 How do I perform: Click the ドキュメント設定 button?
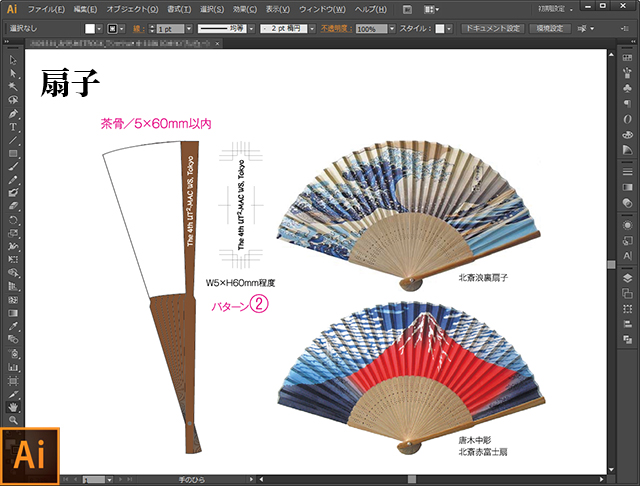click(493, 29)
